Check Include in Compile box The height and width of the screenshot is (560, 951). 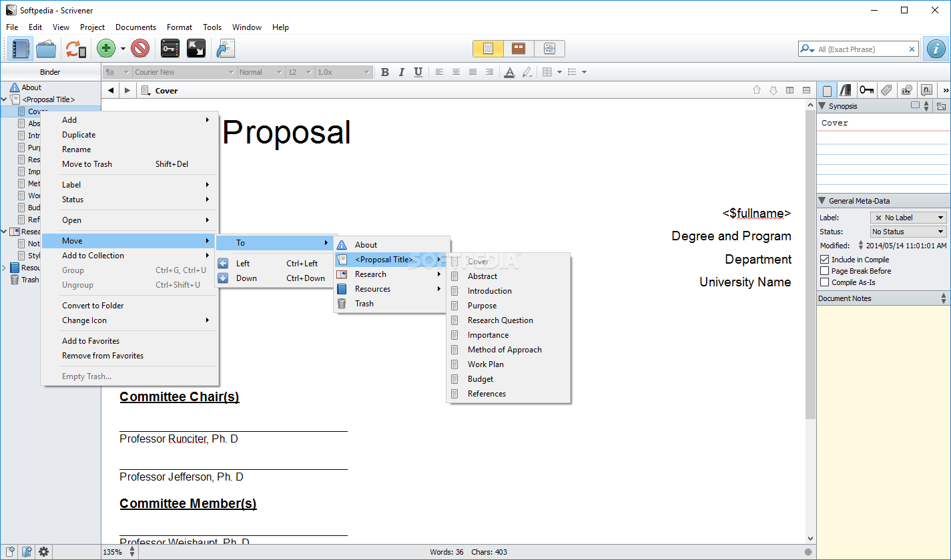[825, 260]
